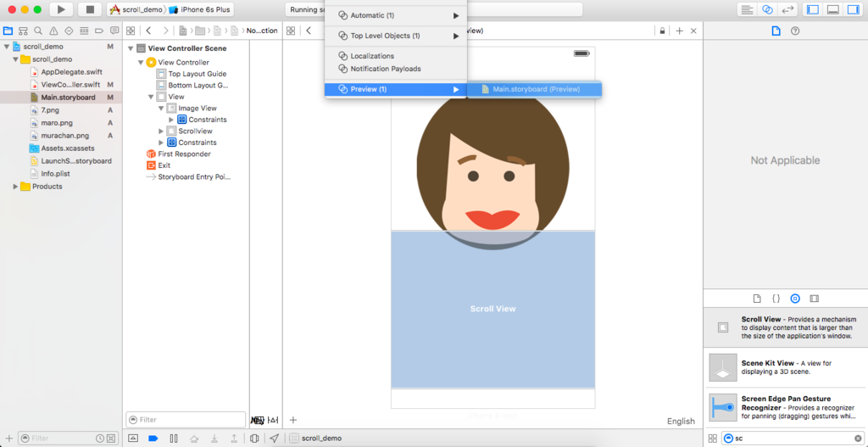This screenshot has height=447, width=868.
Task: Click the outline Filter field
Action: pyautogui.click(x=186, y=420)
